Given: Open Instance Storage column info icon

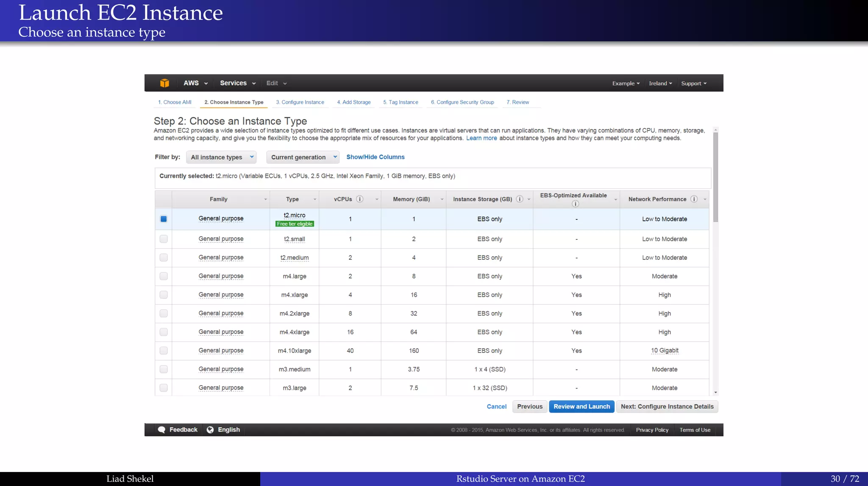Looking at the screenshot, I should click(x=520, y=199).
